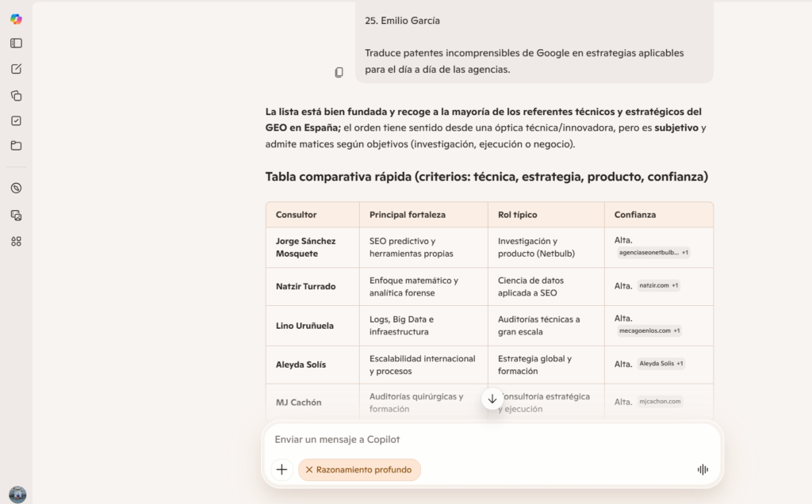Viewport: 812px width, 504px height.
Task: Select the Enfoque matemático y analítica forense cell
Action: (x=423, y=287)
